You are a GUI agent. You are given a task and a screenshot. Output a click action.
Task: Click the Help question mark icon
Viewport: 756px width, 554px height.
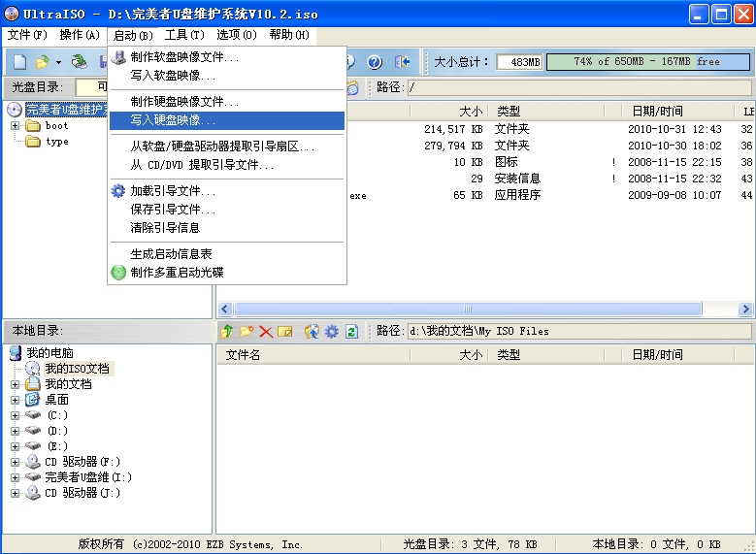click(x=375, y=62)
